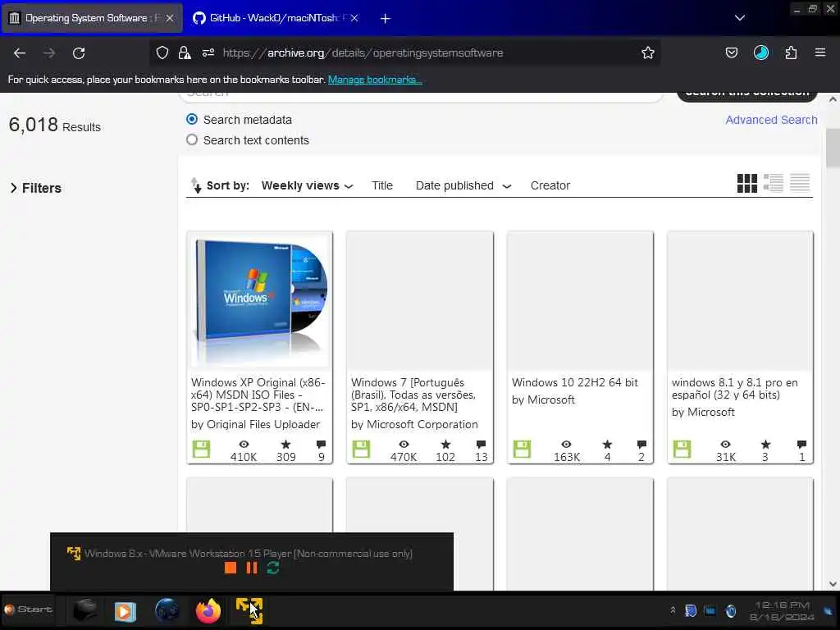Viewport: 840px width, 630px height.
Task: Open Windows 7 Português (Brasil) item title
Action: [x=413, y=395]
